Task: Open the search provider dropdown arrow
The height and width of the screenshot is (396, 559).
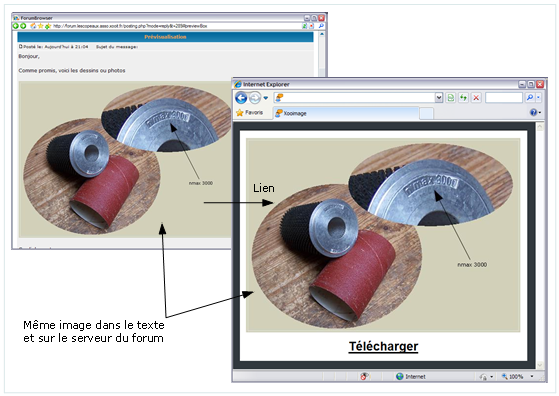Action: [x=538, y=97]
